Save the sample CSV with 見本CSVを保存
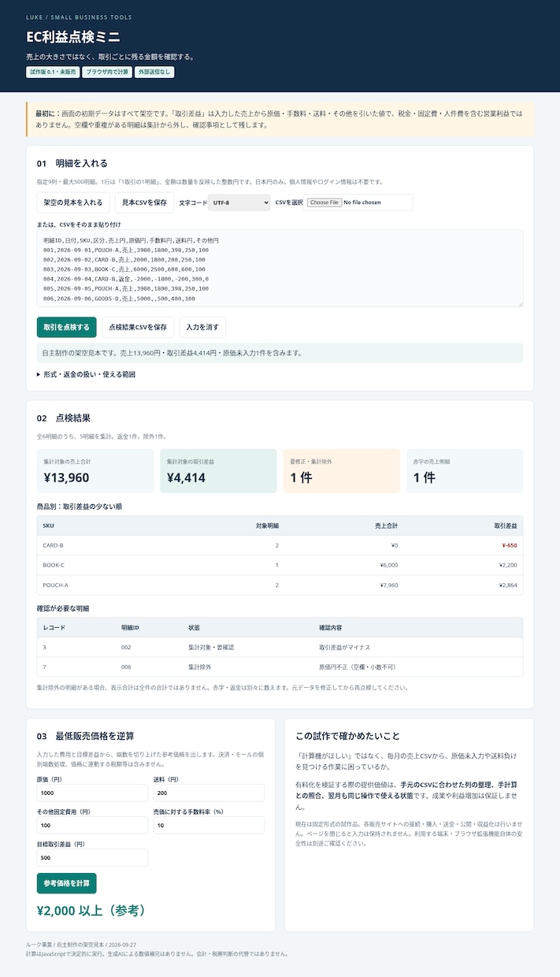The image size is (560, 977). click(144, 202)
